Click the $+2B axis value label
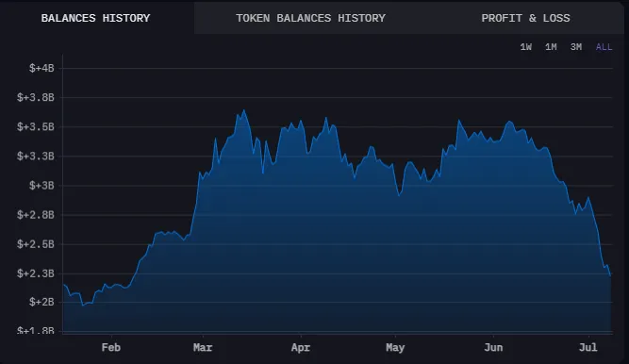629x364 pixels. click(x=41, y=302)
